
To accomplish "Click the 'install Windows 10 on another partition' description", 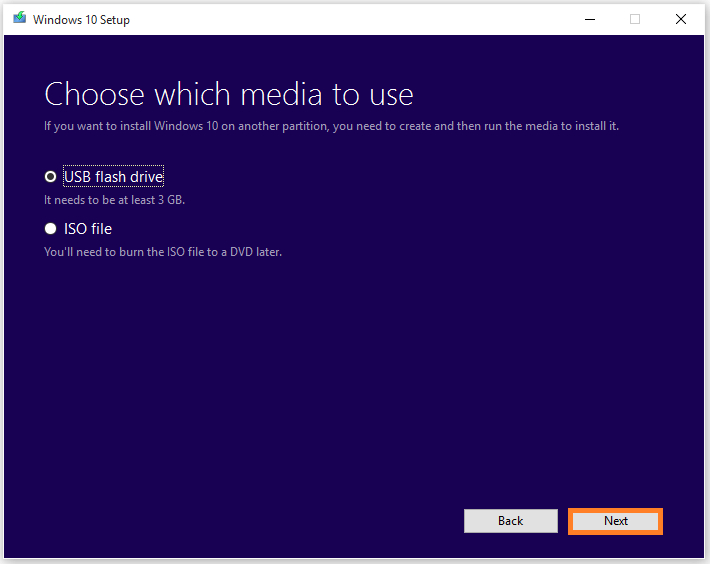I will click(x=331, y=126).
